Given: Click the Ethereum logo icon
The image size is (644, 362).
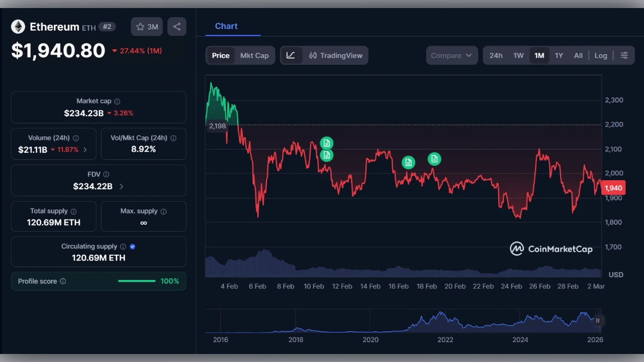Looking at the screenshot, I should [18, 26].
